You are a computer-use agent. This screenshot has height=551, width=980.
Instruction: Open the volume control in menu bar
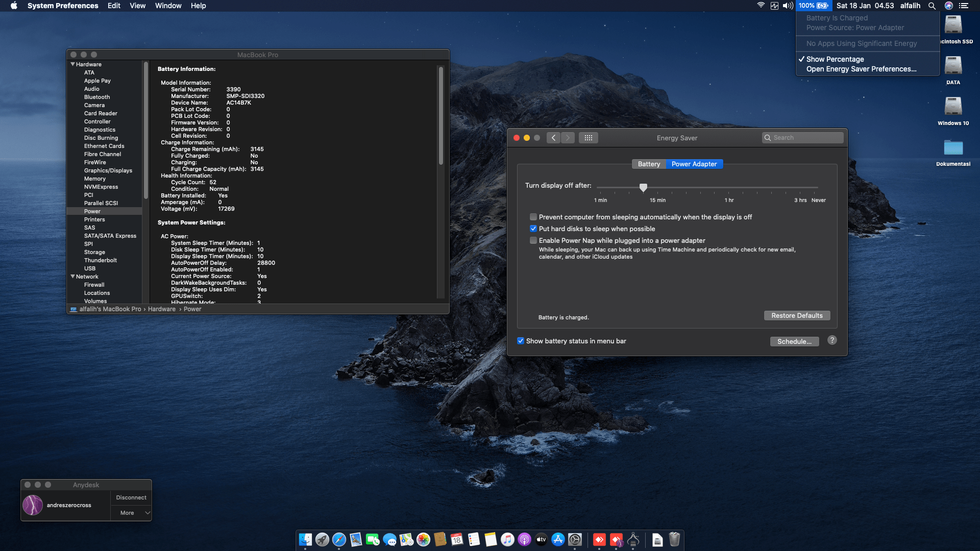click(x=788, y=6)
